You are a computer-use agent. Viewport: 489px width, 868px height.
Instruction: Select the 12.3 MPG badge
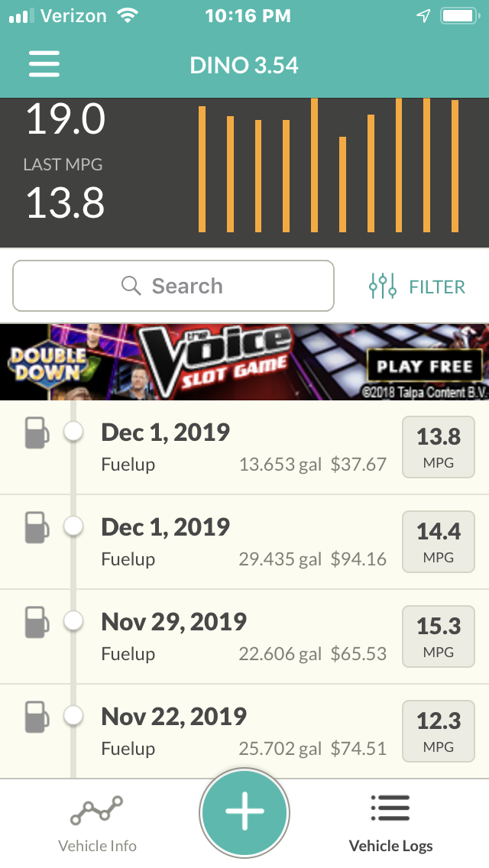pyautogui.click(x=438, y=731)
